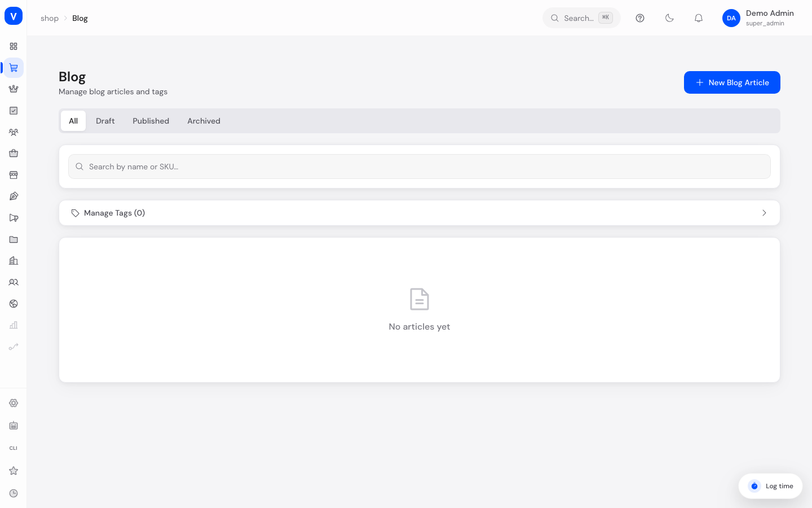Focus the Search by name or SKU field
The width and height of the screenshot is (812, 508).
pyautogui.click(x=420, y=167)
